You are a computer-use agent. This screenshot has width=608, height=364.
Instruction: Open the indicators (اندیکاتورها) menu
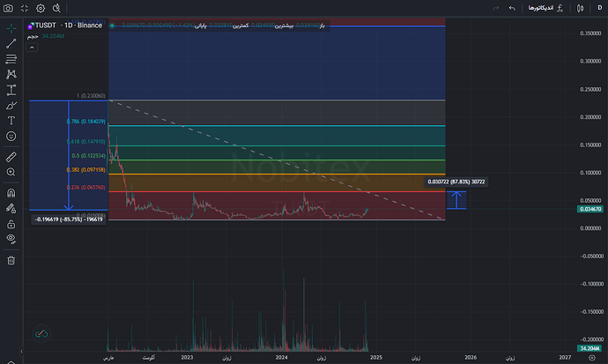pyautogui.click(x=545, y=8)
